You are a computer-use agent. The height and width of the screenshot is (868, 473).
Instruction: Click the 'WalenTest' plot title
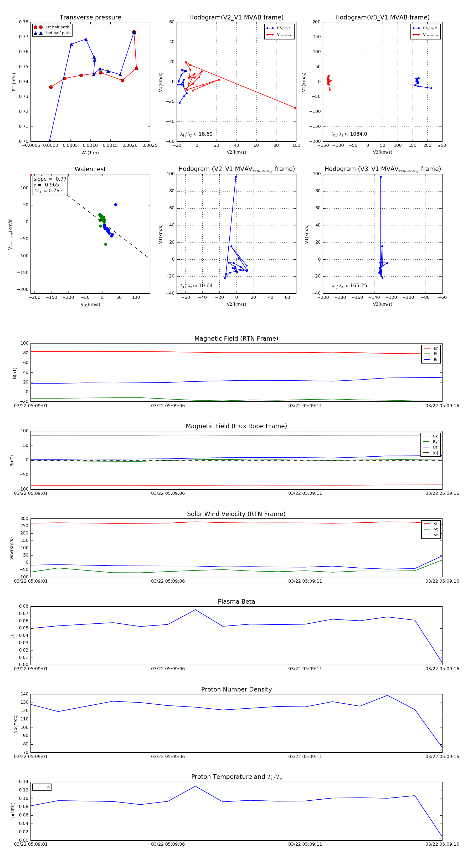coord(90,169)
